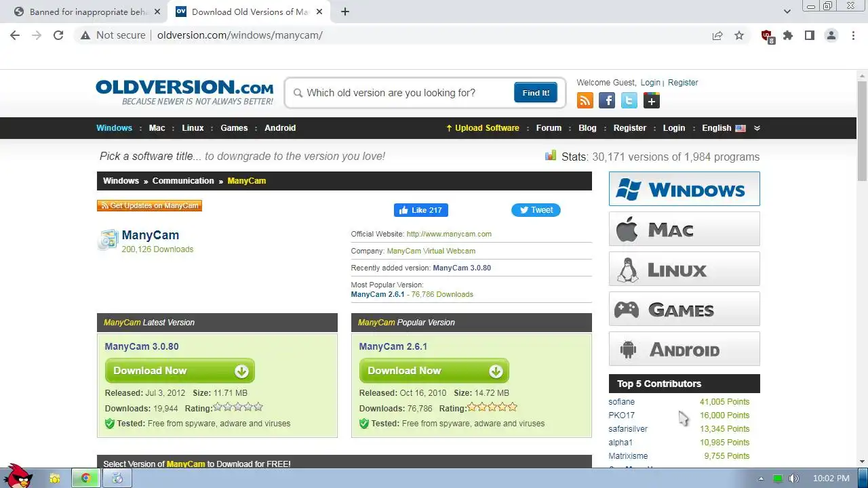Click the black plus share icon

(652, 101)
